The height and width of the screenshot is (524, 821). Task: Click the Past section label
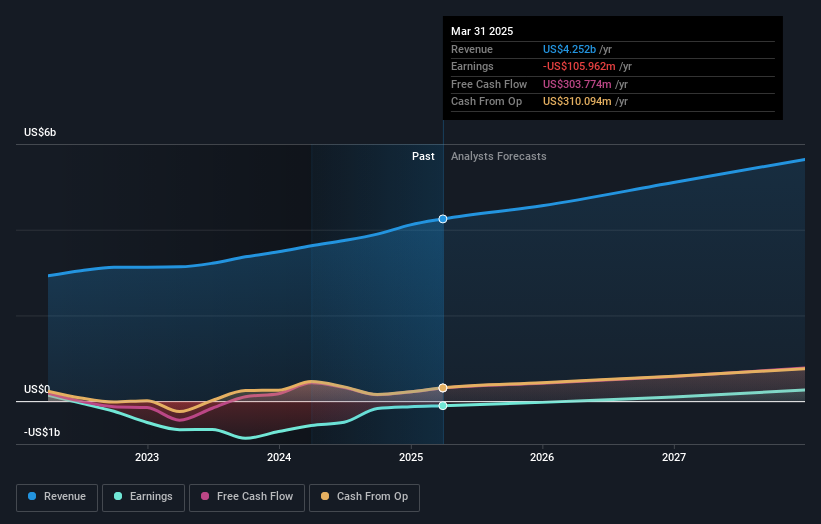coord(423,157)
